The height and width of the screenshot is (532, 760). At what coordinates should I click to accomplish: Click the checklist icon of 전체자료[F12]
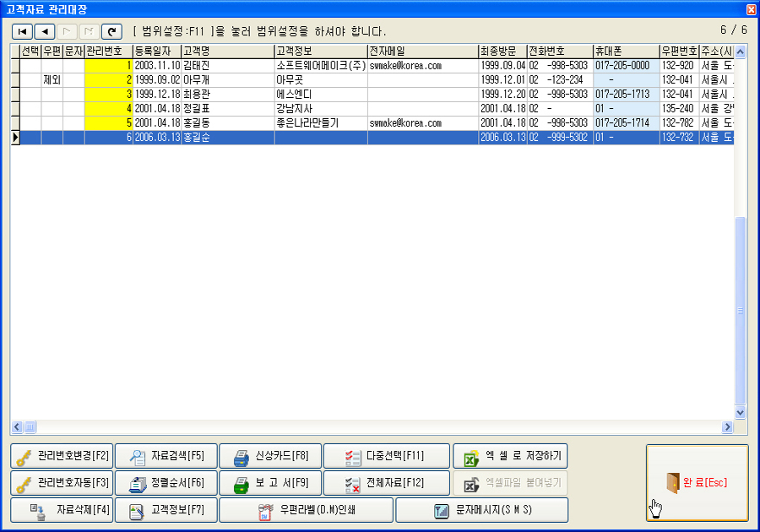point(352,484)
